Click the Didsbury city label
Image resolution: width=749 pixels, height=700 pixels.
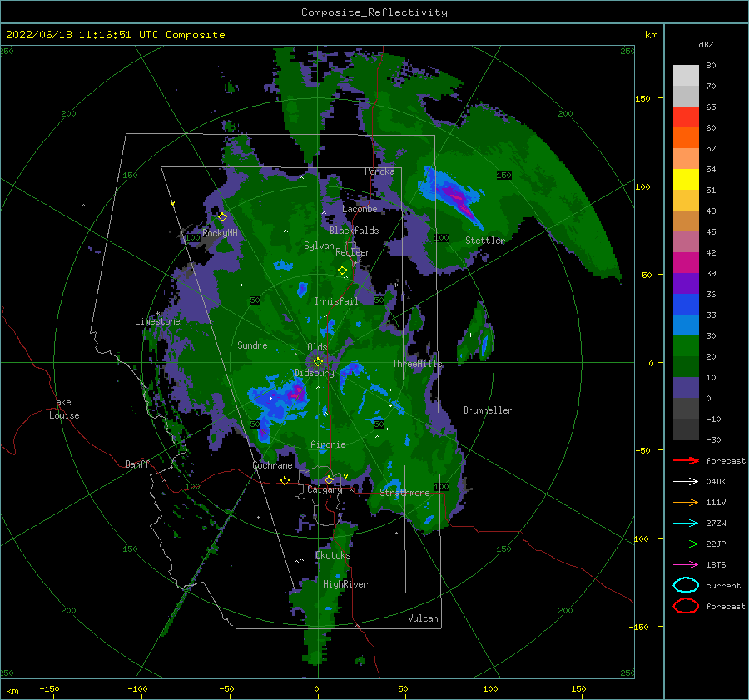315,373
